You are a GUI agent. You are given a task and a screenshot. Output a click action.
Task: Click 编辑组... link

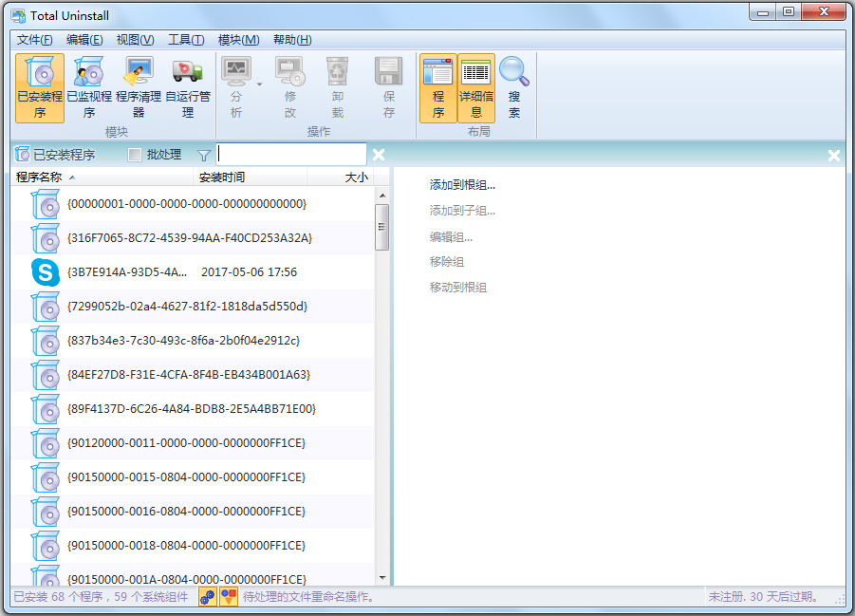(451, 236)
